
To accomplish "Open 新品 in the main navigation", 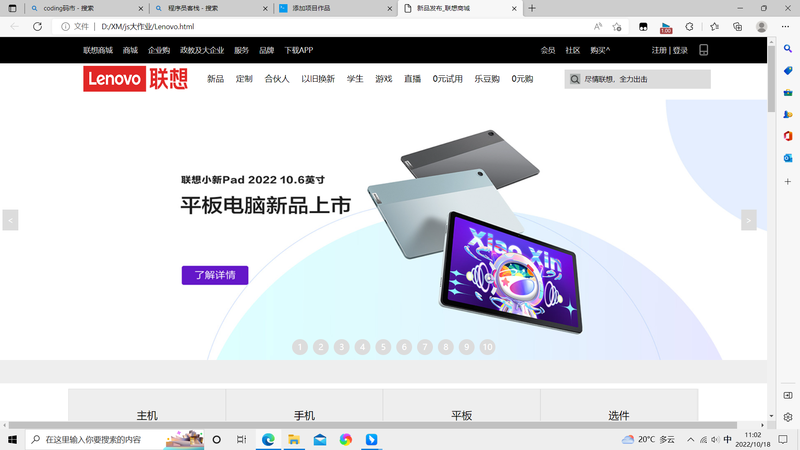I will coord(215,79).
